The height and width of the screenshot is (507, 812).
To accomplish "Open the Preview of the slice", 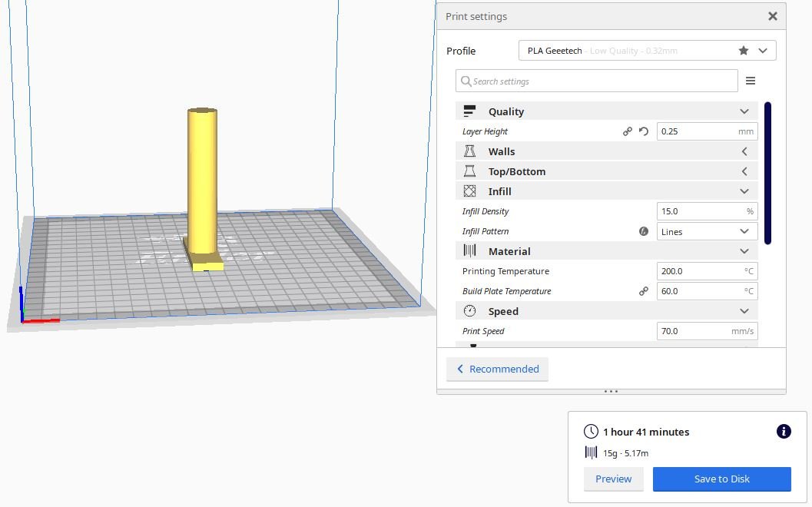I will pos(613,479).
